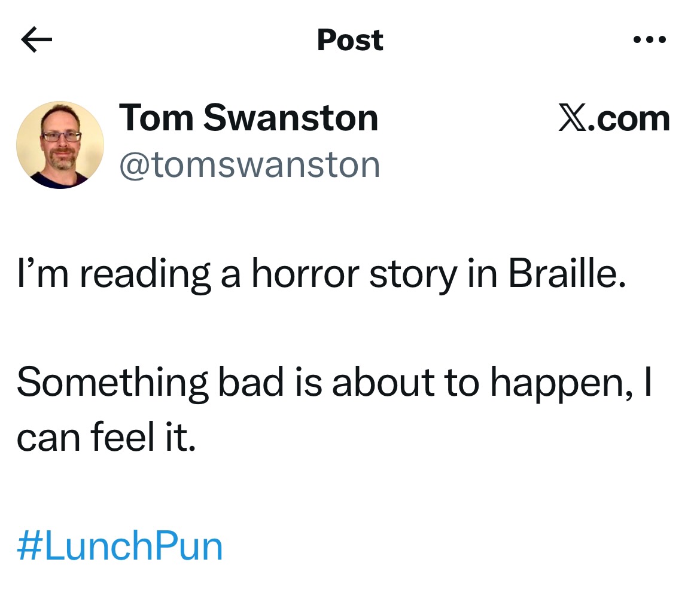Open Tom Swanston's profile avatar photo
Image resolution: width=700 pixels, height=614 pixels.
point(60,145)
